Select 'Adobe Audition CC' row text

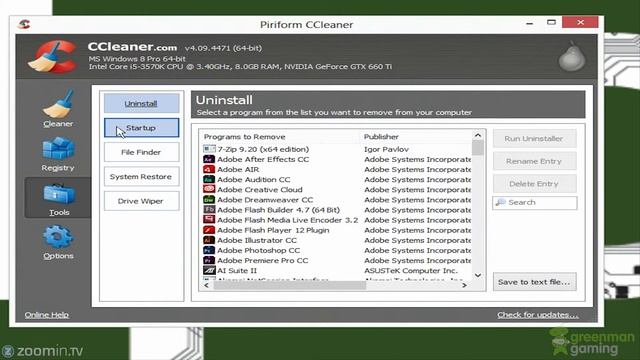[x=253, y=180]
